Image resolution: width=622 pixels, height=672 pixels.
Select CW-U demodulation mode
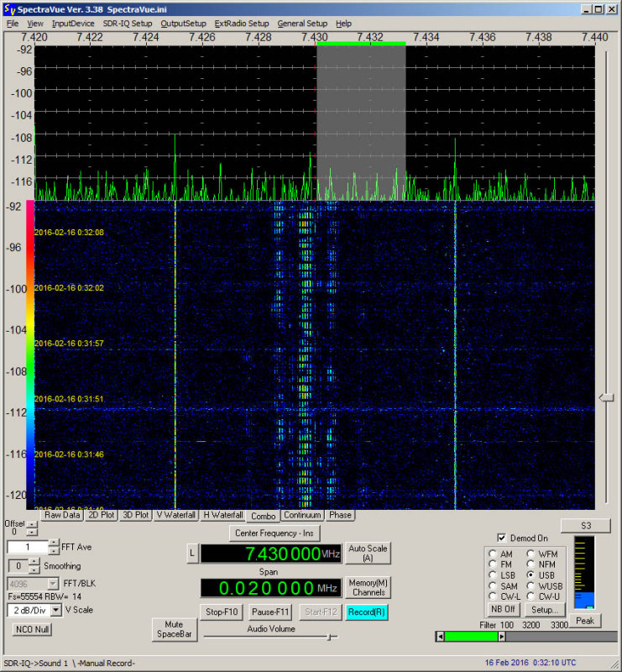tap(531, 596)
